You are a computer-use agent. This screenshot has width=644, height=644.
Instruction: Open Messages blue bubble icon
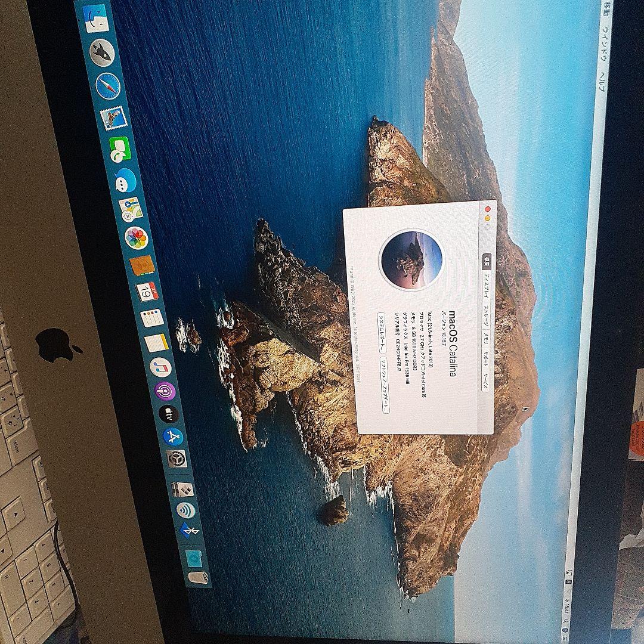point(125,180)
